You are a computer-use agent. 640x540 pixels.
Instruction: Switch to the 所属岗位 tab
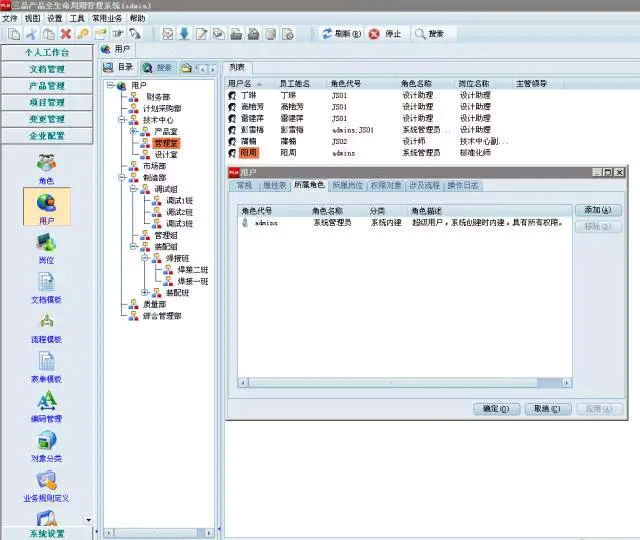click(347, 186)
